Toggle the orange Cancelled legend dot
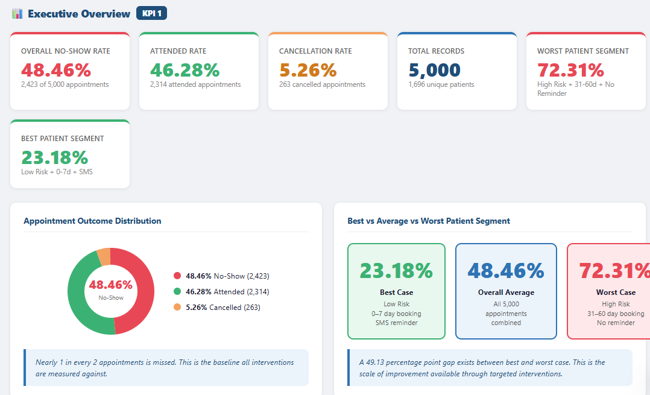 point(177,307)
